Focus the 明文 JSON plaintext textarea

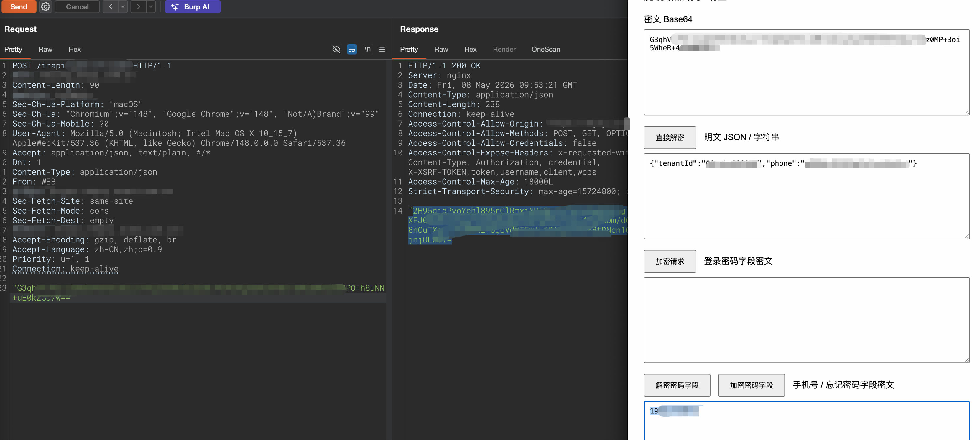[x=807, y=196]
